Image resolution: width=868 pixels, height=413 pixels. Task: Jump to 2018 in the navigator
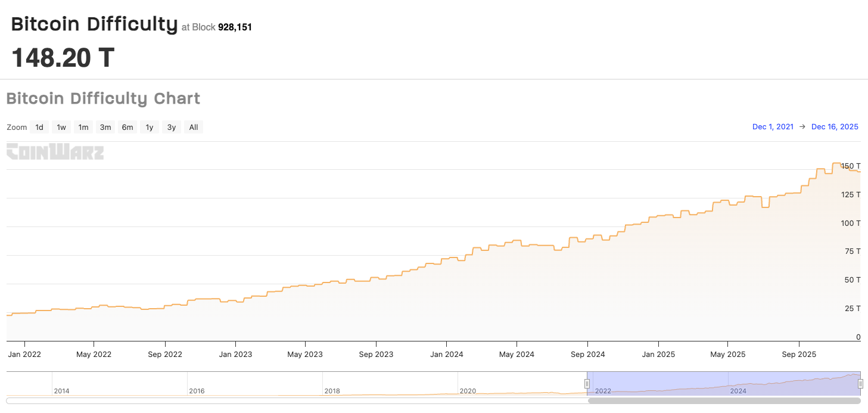coord(332,391)
